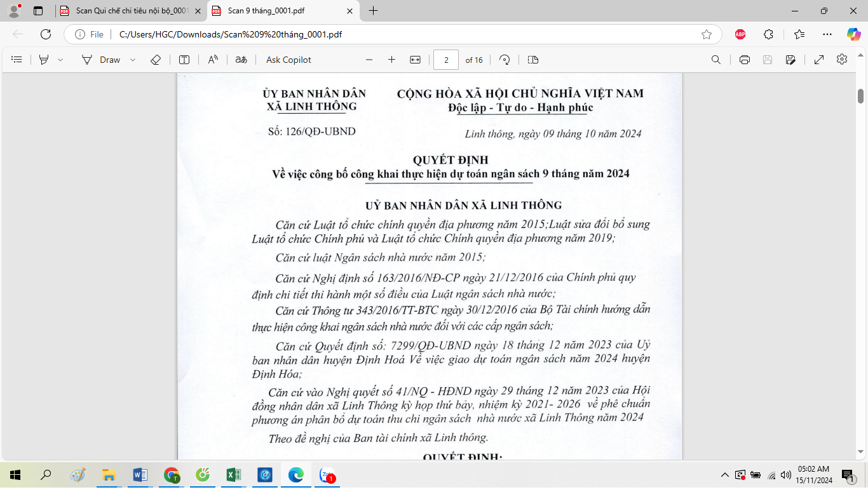
Task: Open a new browser tab
Action: pos(373,11)
